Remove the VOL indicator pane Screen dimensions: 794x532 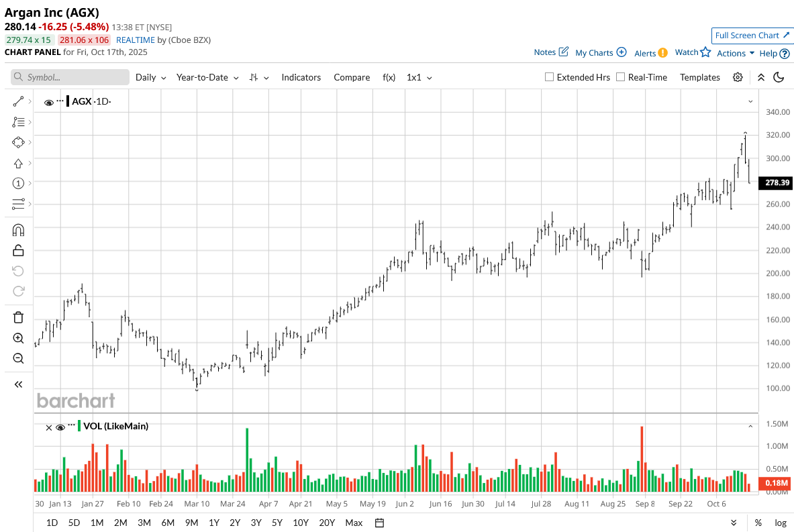point(48,428)
